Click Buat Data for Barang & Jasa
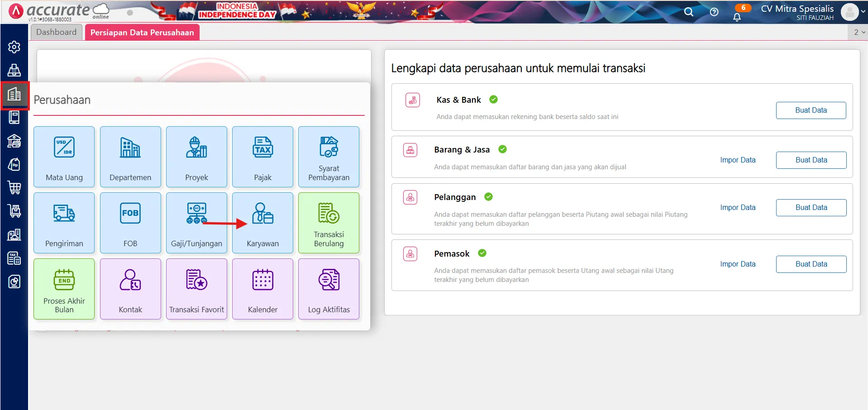868x410 pixels. coord(811,160)
